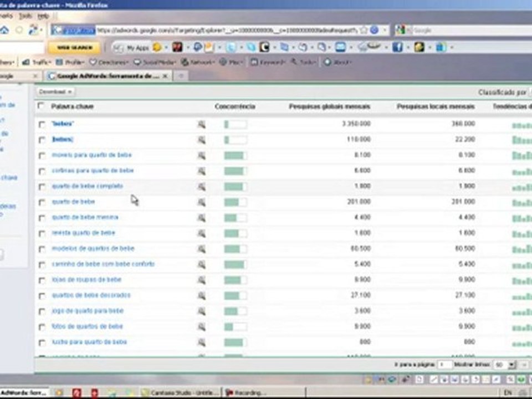The height and width of the screenshot is (399, 532).
Task: Open the Twitter bird toolbar icon
Action: [x=231, y=47]
